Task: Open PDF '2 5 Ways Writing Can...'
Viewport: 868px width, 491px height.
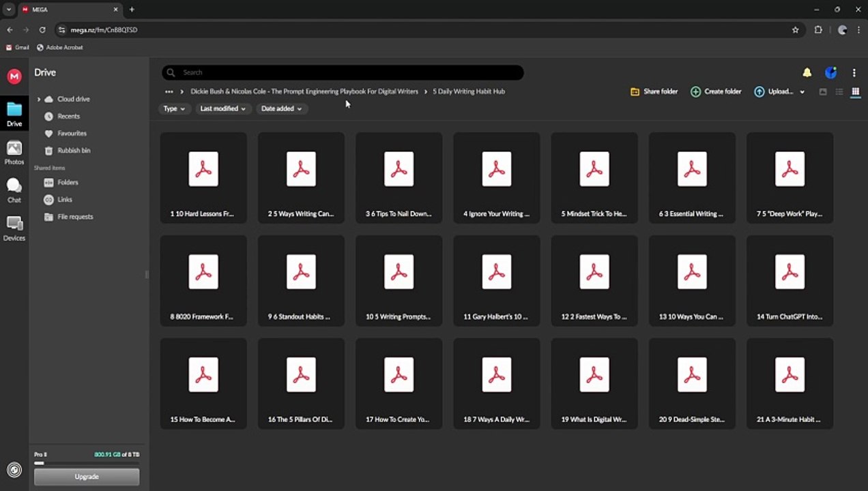Action: pyautogui.click(x=301, y=177)
